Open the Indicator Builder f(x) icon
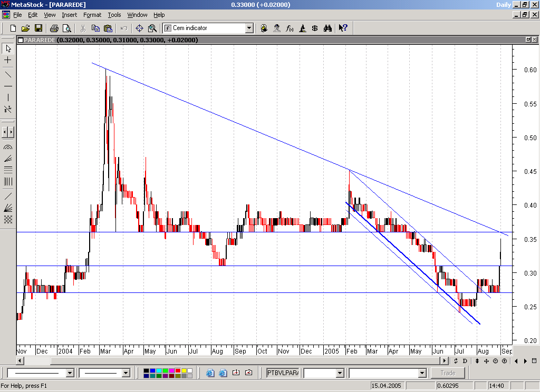This screenshot has width=540, height=392. pos(290,28)
